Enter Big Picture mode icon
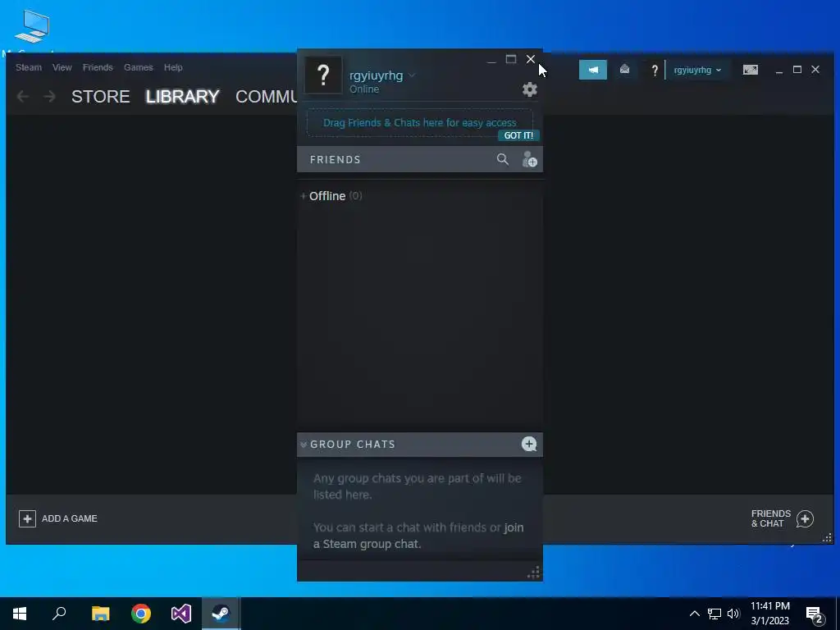Screen dimensions: 840x630 (x=750, y=71)
